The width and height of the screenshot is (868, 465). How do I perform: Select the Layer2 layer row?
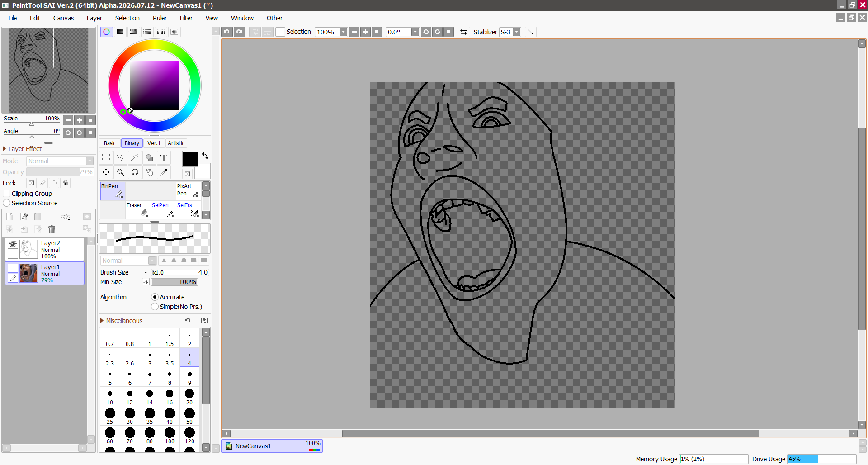[45, 249]
